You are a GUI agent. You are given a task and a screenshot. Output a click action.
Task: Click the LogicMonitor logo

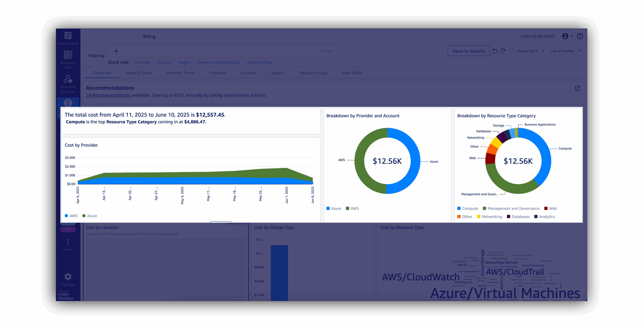tap(65, 295)
